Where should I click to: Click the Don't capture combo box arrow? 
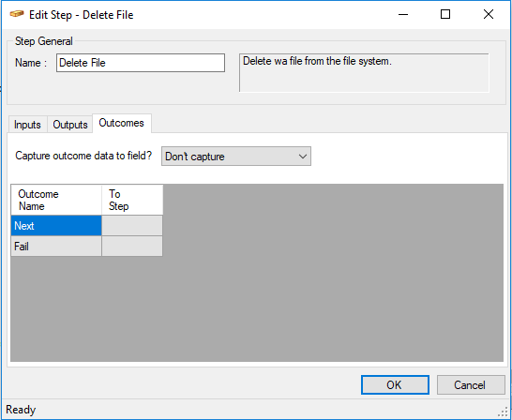(x=303, y=157)
